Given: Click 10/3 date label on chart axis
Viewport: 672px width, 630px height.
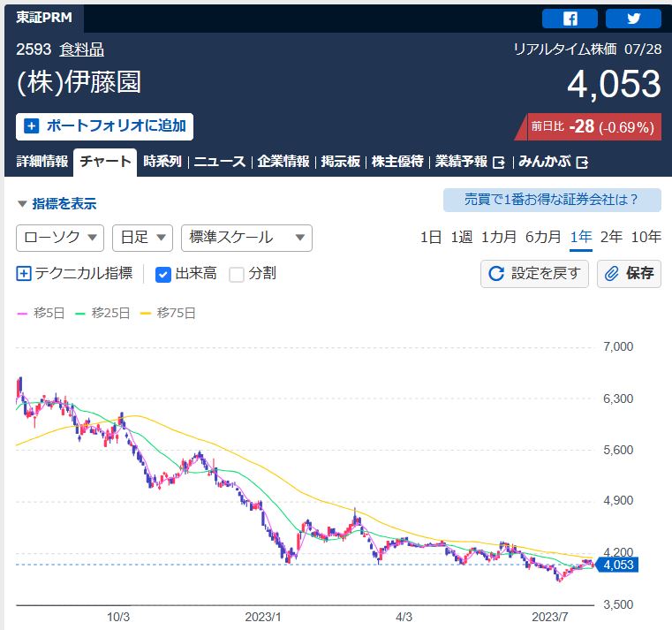Looking at the screenshot, I should 117,617.
